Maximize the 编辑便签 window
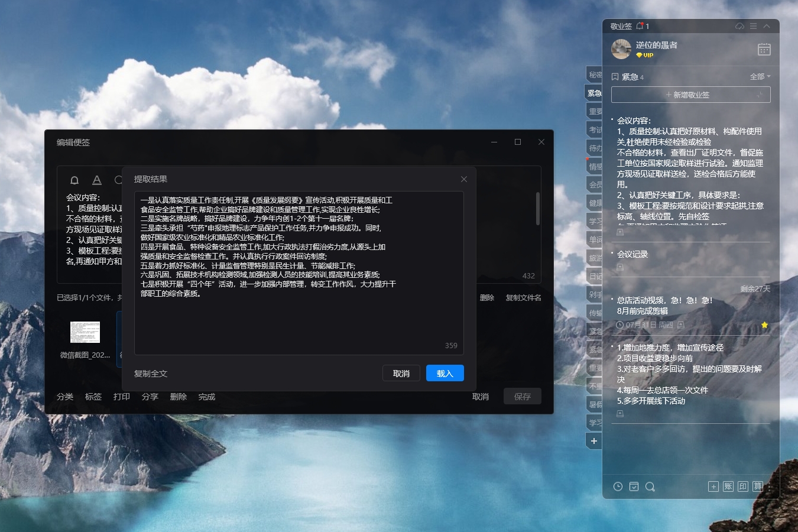Image resolution: width=798 pixels, height=532 pixels. pos(518,142)
